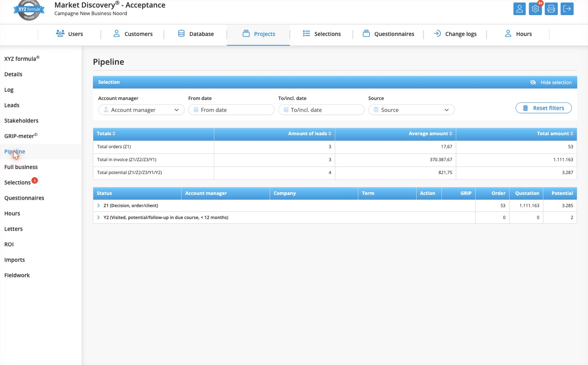Click the 370.387,67 average amount value
The image size is (588, 365).
[441, 159]
